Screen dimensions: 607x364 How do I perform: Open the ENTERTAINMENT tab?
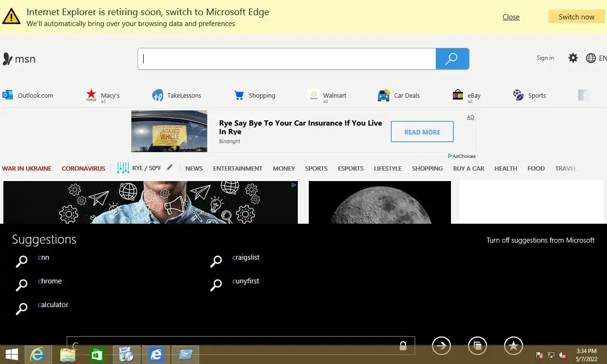[x=238, y=168]
